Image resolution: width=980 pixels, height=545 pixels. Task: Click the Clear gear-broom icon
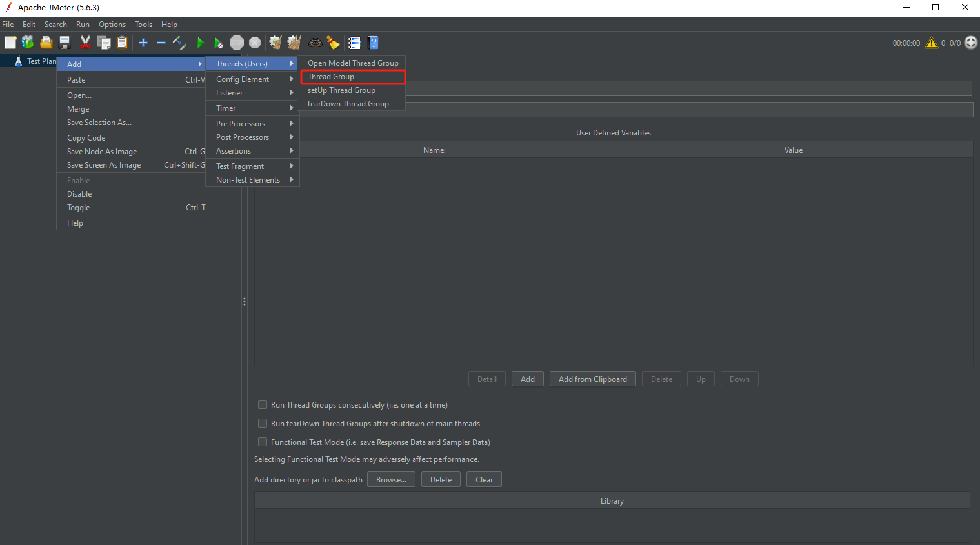(x=275, y=43)
